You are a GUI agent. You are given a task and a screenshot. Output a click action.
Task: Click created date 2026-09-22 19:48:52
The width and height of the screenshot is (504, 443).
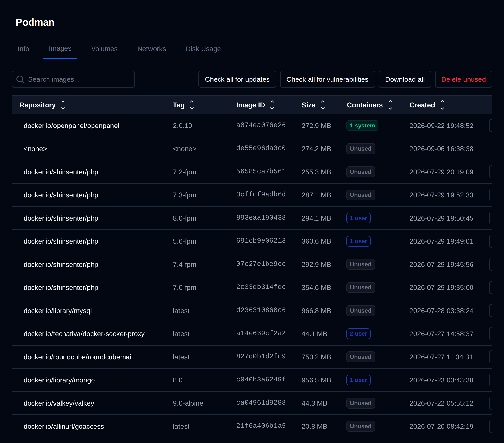click(x=441, y=126)
